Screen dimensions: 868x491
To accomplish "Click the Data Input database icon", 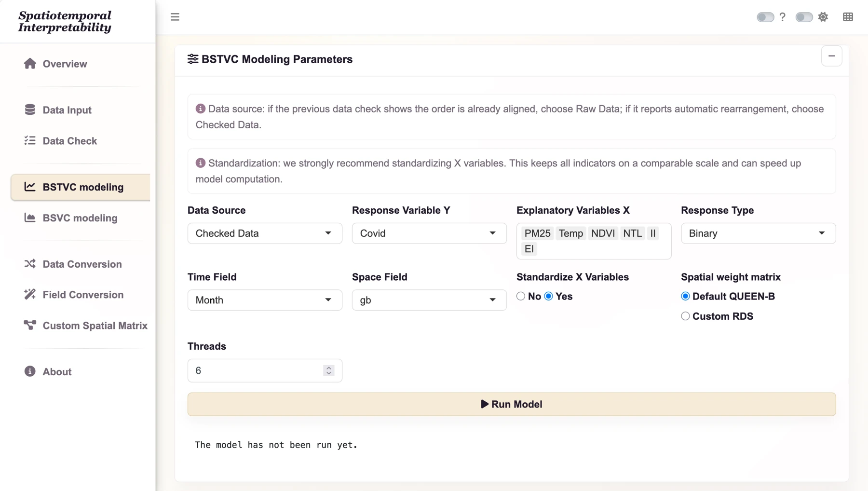I will pos(30,109).
